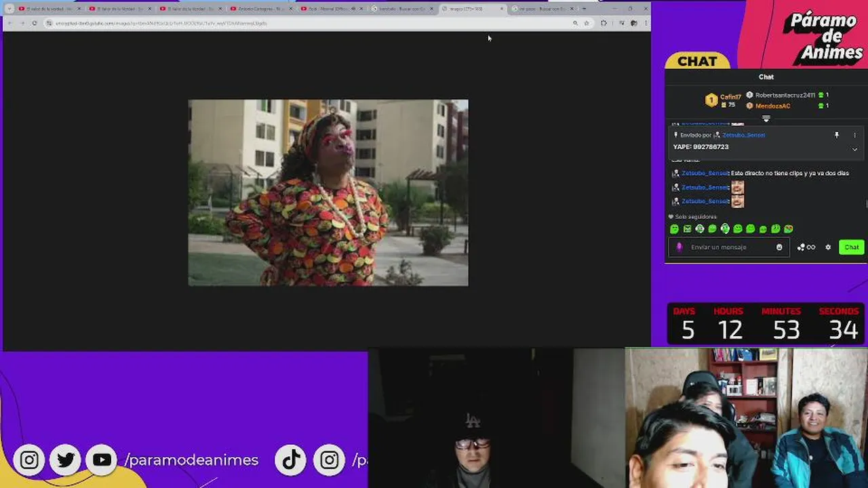
Task: Click the purple icon left of message field
Action: point(679,247)
